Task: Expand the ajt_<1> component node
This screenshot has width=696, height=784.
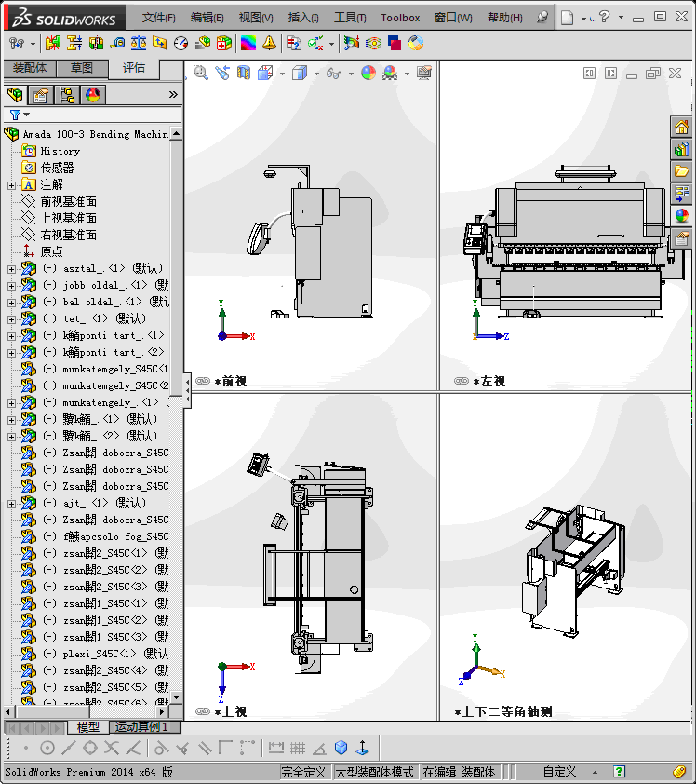Action: [11, 504]
